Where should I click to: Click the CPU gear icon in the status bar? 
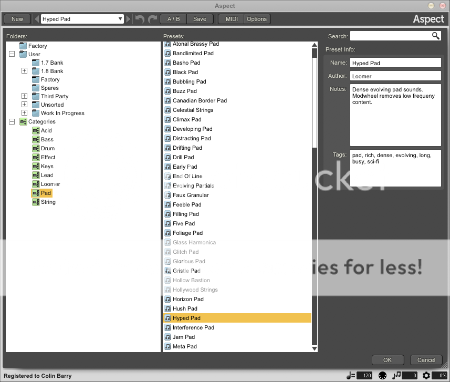[426, 376]
